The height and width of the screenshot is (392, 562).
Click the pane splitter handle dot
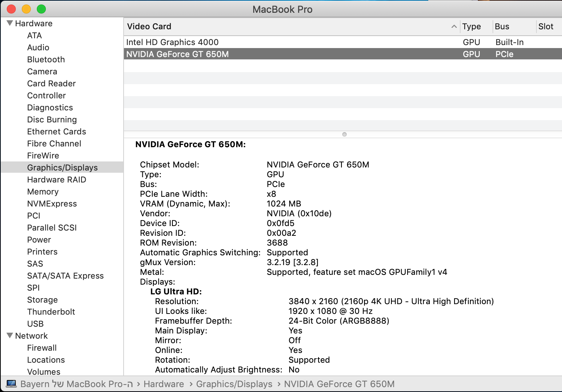(344, 134)
